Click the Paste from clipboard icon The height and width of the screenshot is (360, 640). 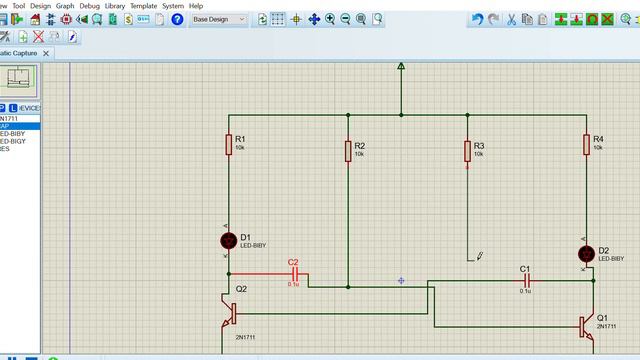[x=543, y=19]
